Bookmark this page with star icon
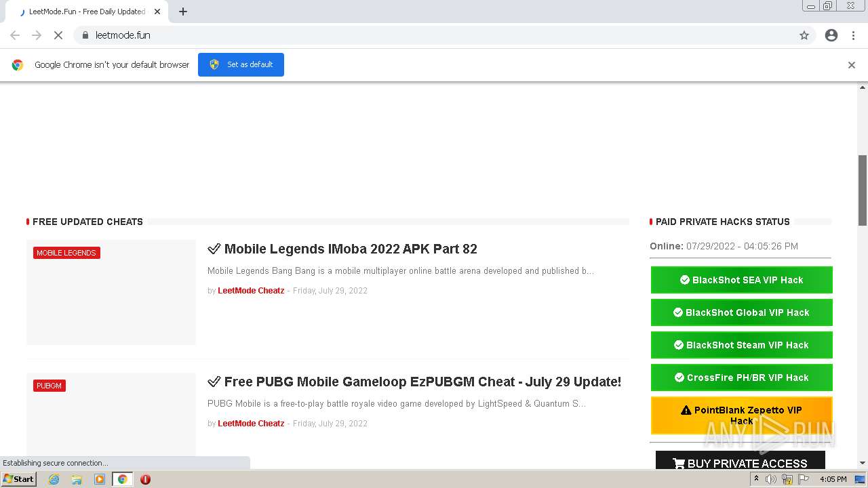This screenshot has height=488, width=868. pyautogui.click(x=804, y=35)
